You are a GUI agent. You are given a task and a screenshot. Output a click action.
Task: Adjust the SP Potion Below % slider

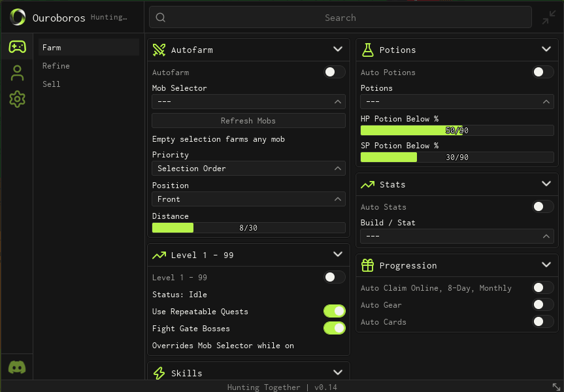point(457,157)
